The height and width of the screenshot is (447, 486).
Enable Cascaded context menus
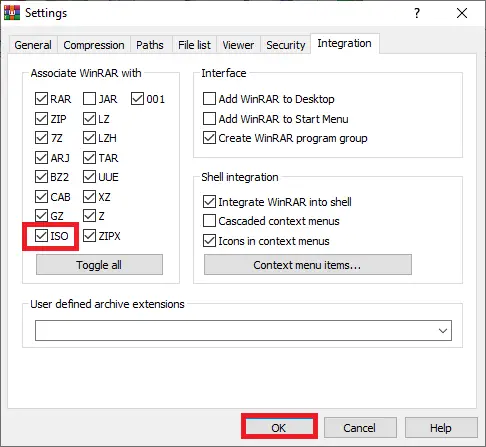[209, 221]
